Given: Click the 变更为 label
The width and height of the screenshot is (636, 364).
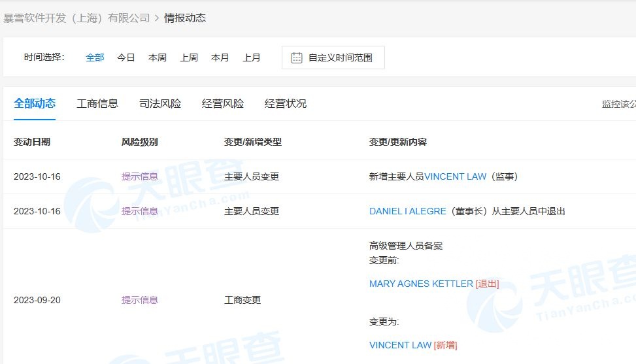Looking at the screenshot, I should 384,322.
